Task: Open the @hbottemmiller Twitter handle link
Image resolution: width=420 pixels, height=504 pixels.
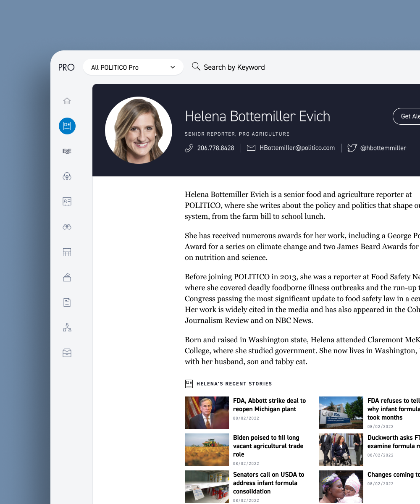Action: coord(383,148)
